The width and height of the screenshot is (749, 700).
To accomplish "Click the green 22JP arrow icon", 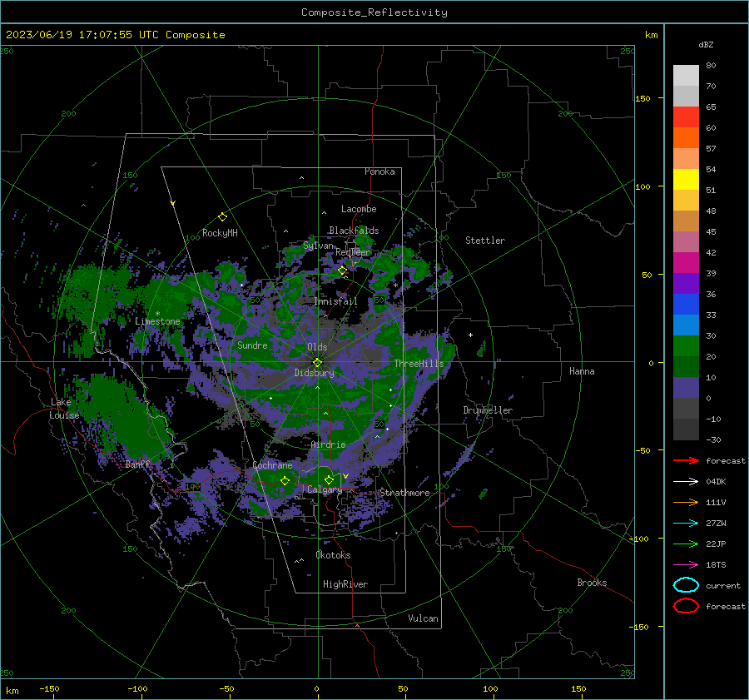I will (x=686, y=544).
